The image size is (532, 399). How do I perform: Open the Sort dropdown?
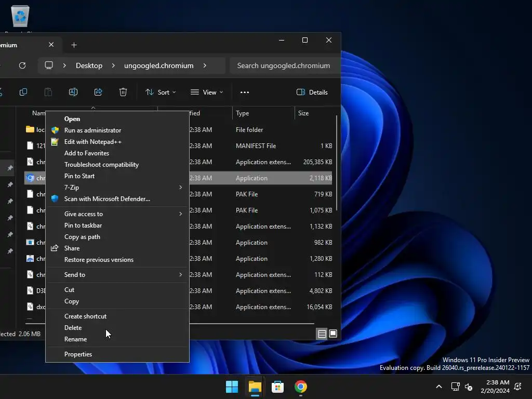pos(161,92)
